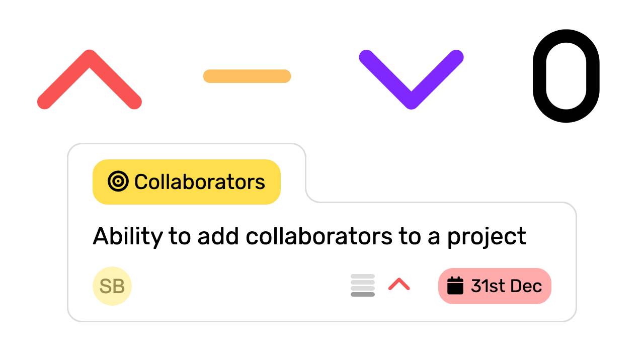Click the gray stacked-bars effort icon
The height and width of the screenshot is (362, 644).
(363, 286)
